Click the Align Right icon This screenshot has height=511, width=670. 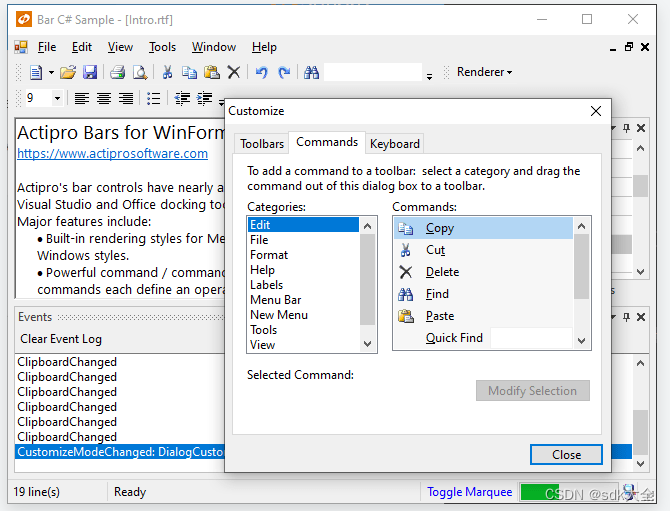(126, 99)
